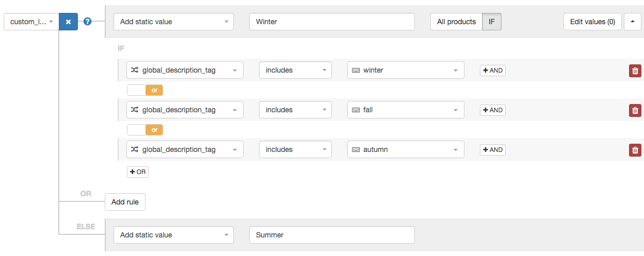Click the blue X remove rule icon

point(68,22)
